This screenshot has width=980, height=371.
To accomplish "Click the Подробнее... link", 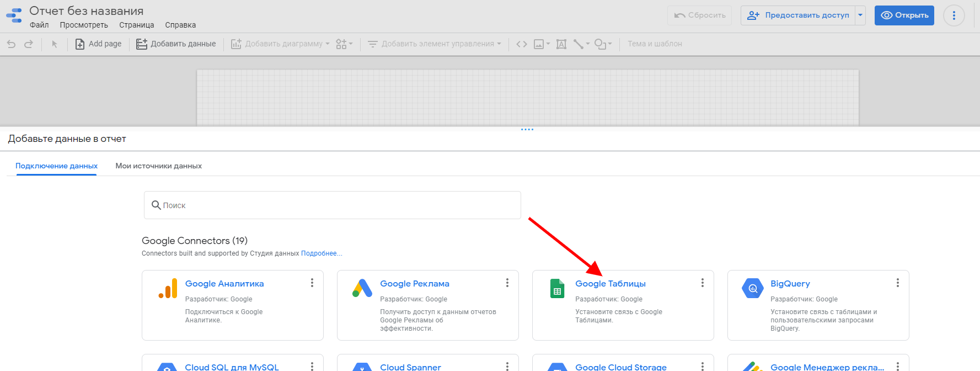I will [x=322, y=253].
